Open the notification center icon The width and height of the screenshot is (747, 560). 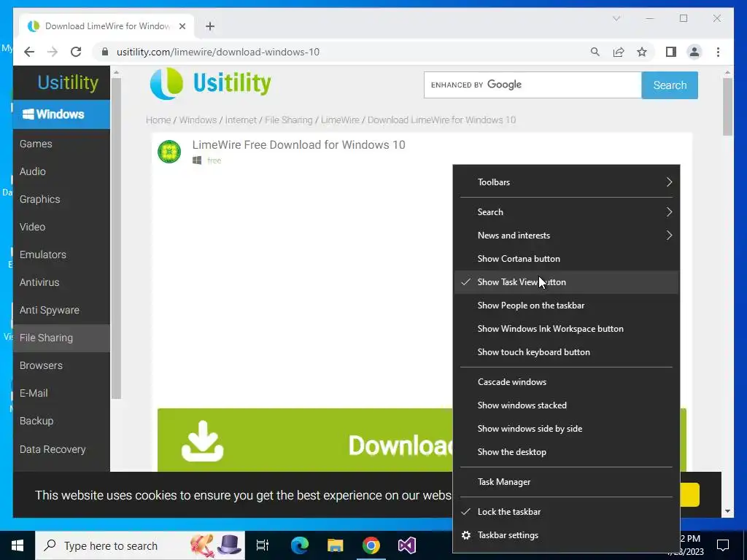[723, 545]
